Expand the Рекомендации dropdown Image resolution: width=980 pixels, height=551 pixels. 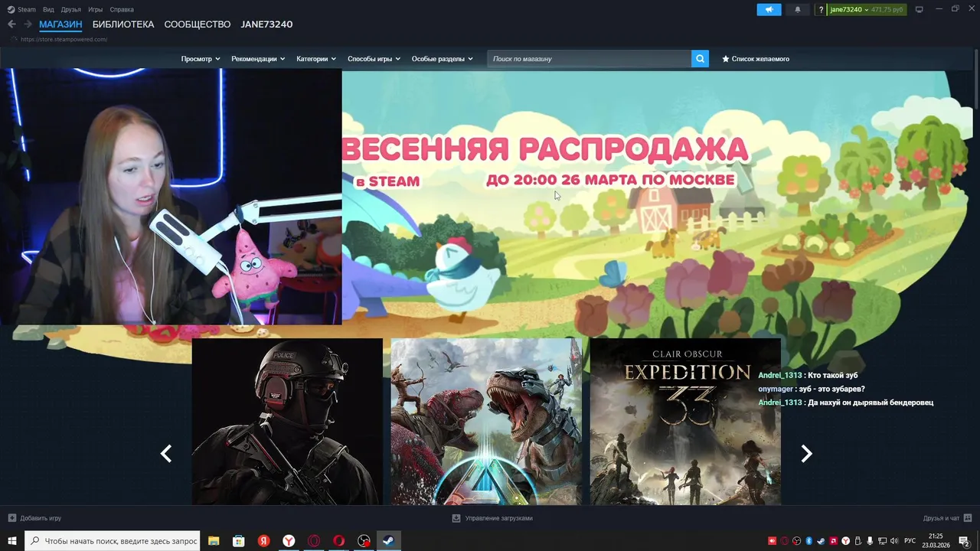click(x=258, y=59)
